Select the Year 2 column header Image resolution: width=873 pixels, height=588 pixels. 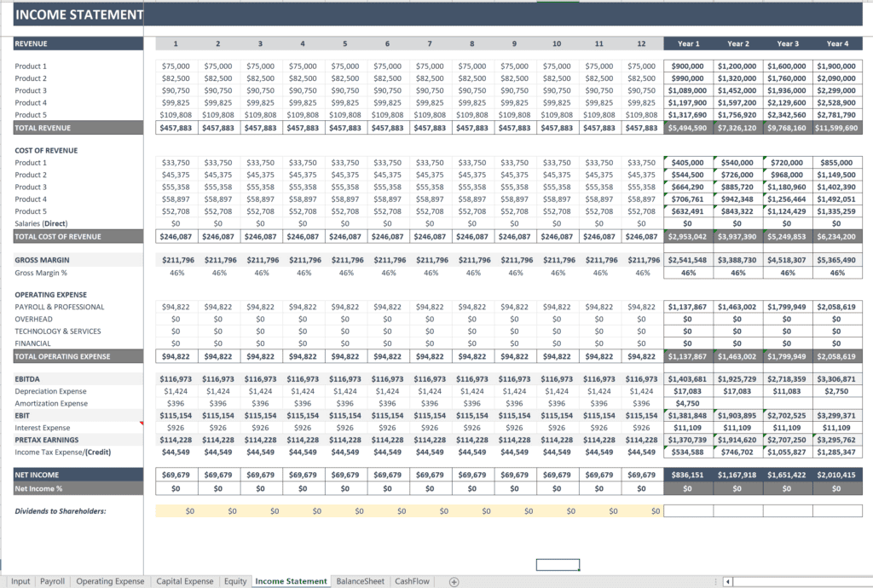coord(738,43)
